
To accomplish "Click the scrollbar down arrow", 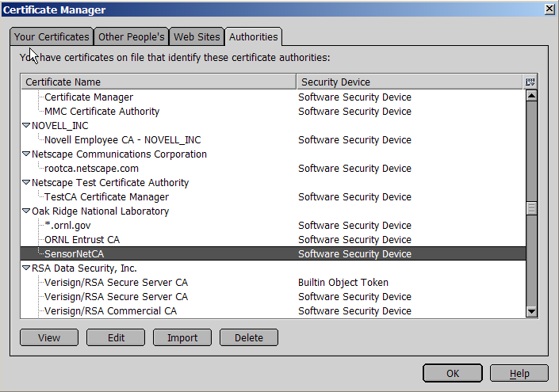I will (x=531, y=311).
